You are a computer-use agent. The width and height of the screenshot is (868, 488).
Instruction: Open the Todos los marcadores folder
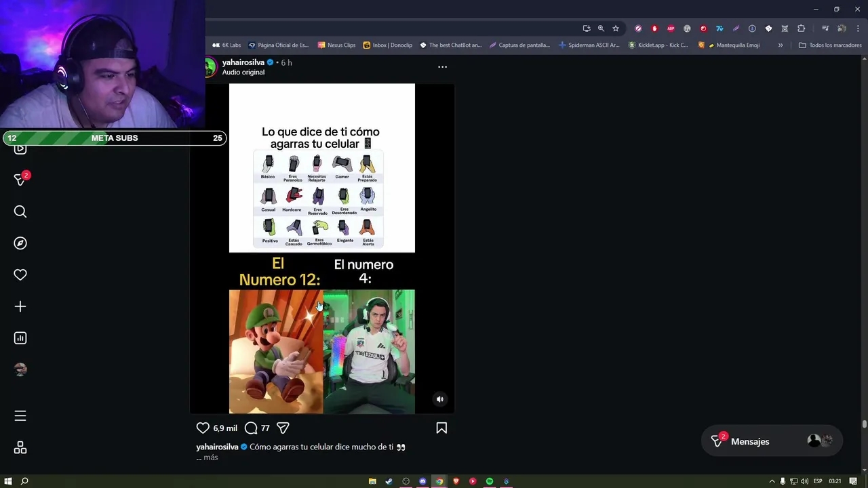[x=830, y=45]
